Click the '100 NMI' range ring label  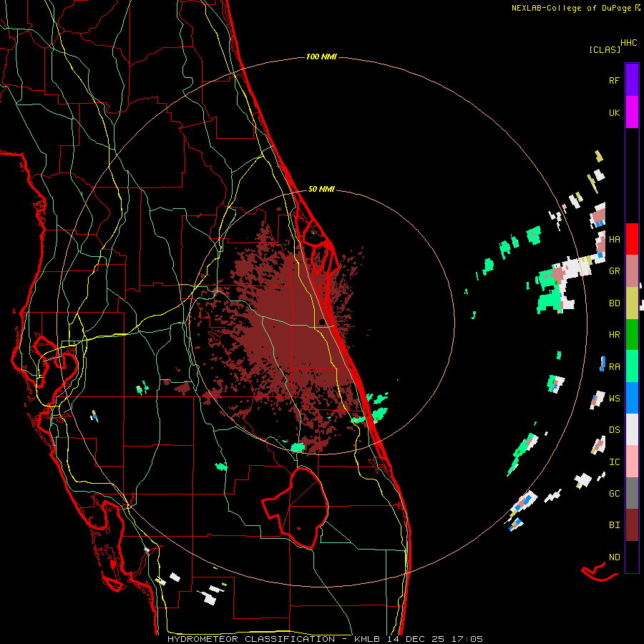(321, 57)
